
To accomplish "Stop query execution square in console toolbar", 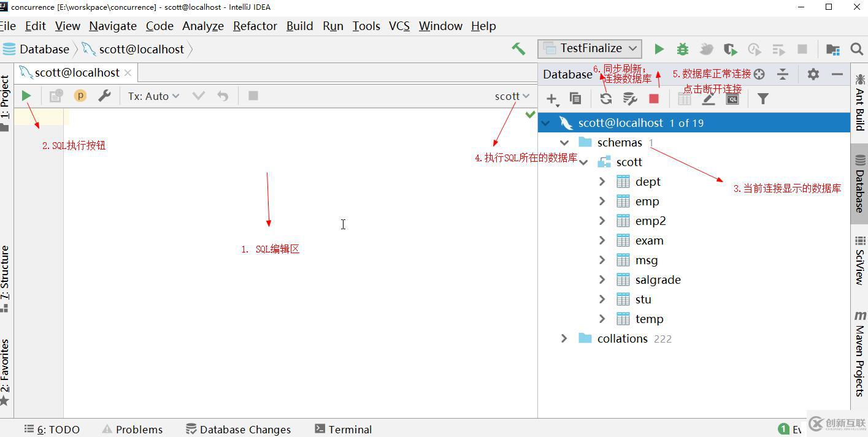I will click(x=253, y=96).
